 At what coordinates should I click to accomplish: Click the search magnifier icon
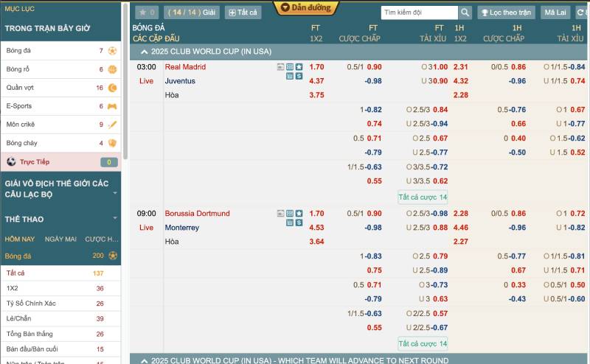[x=465, y=13]
